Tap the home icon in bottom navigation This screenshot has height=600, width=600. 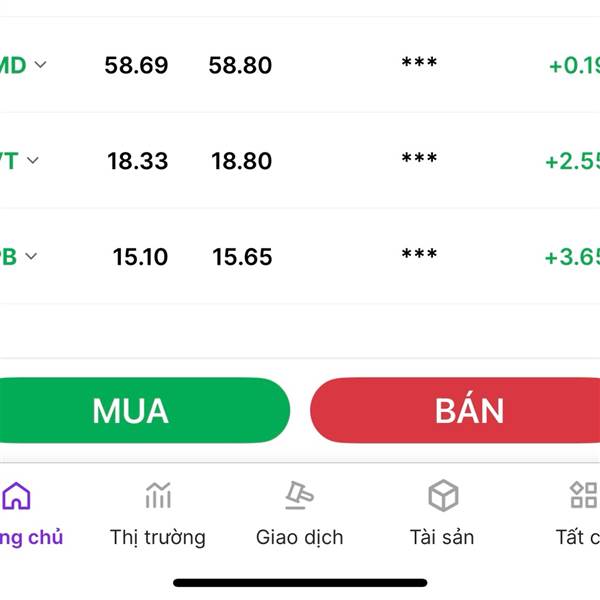click(x=16, y=496)
